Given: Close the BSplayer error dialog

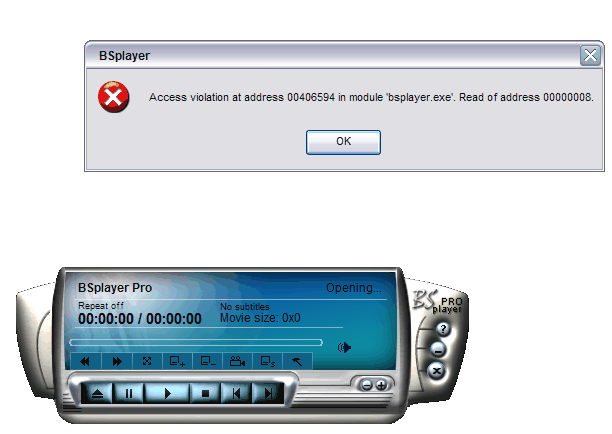Looking at the screenshot, I should pyautogui.click(x=590, y=55).
